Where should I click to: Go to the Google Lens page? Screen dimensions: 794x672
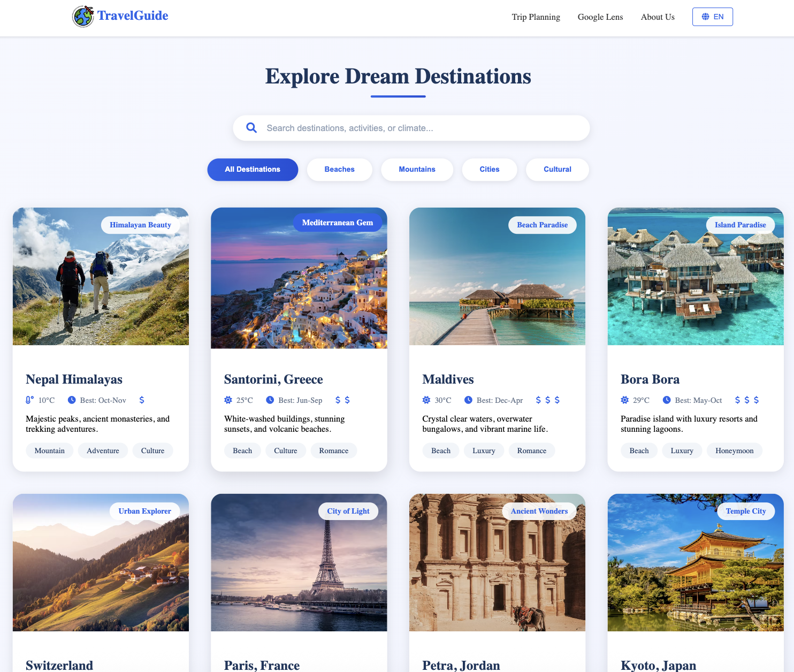click(x=600, y=17)
